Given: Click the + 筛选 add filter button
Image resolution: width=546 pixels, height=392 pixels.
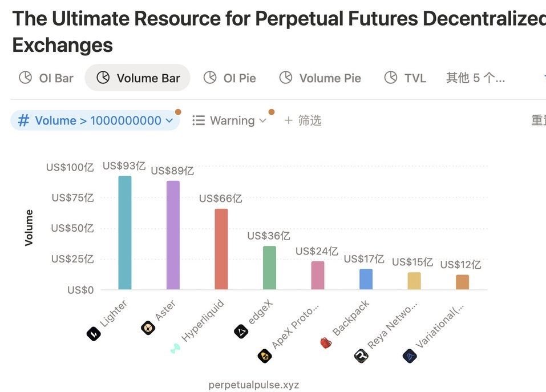Looking at the screenshot, I should click(303, 120).
